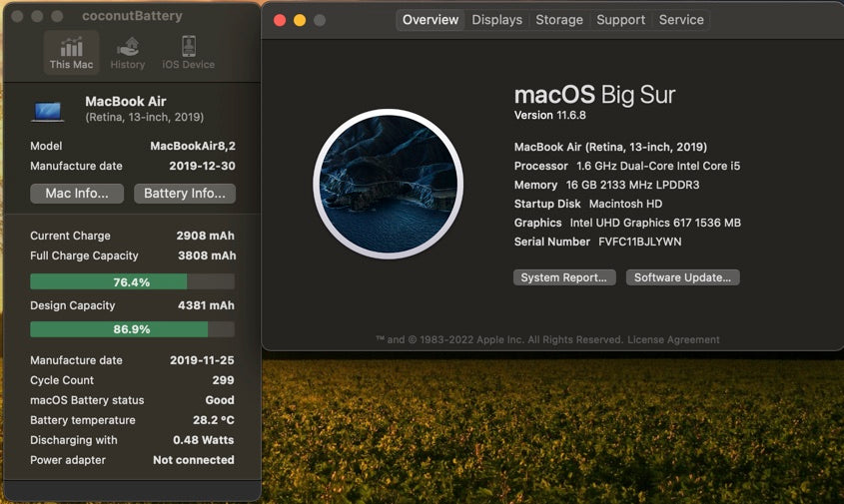This screenshot has width=844, height=504.
Task: Click the Mac manufacture date 2019-12-30
Action: (203, 166)
